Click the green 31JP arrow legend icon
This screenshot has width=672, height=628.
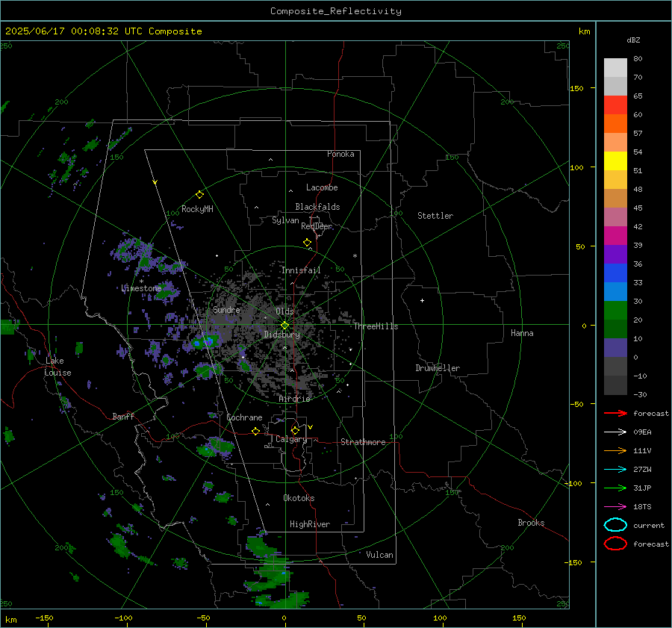(x=615, y=488)
